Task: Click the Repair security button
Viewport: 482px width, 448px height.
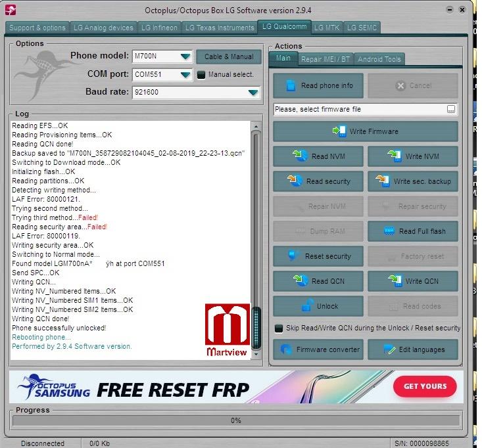Action: click(413, 206)
